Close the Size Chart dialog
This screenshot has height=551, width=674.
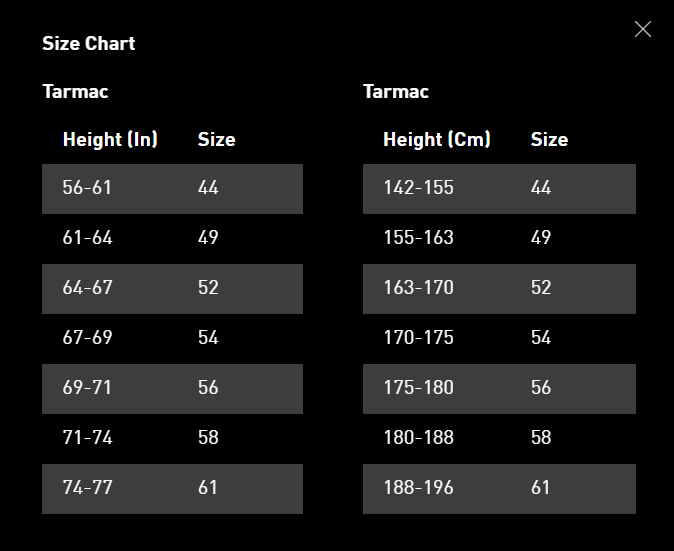[643, 30]
